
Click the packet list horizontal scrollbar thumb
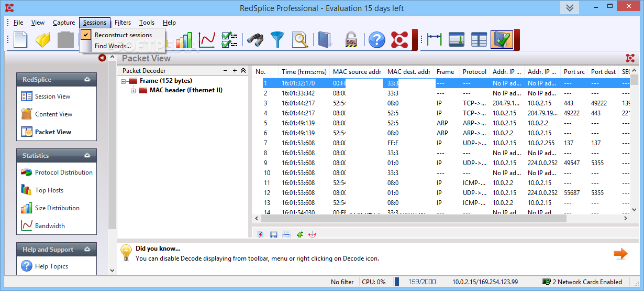pyautogui.click(x=414, y=218)
